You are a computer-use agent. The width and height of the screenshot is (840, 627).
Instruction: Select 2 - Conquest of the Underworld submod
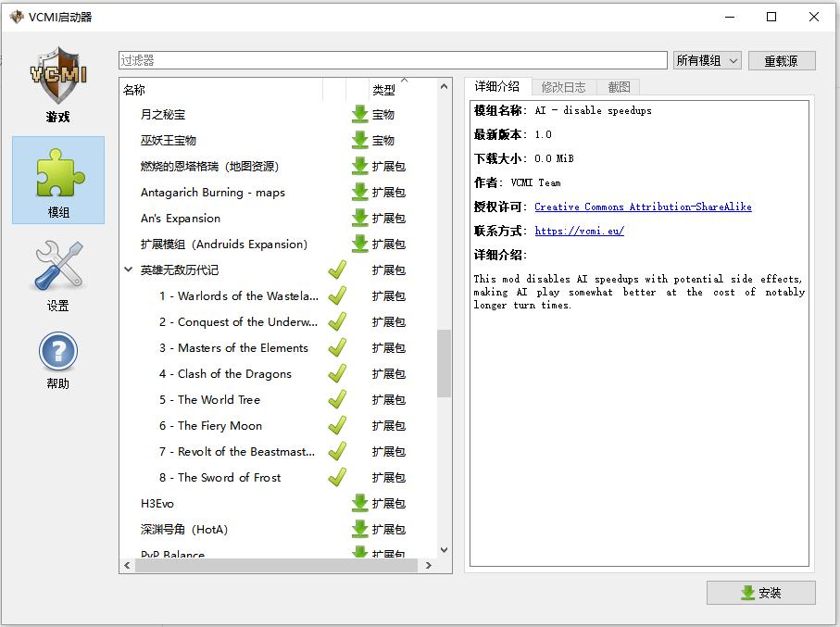(x=279, y=321)
